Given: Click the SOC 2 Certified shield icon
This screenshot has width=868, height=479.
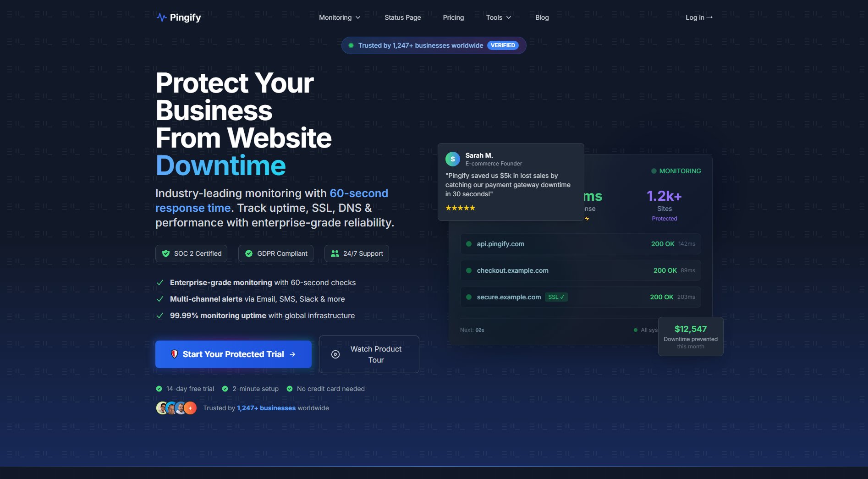Looking at the screenshot, I should tap(166, 253).
